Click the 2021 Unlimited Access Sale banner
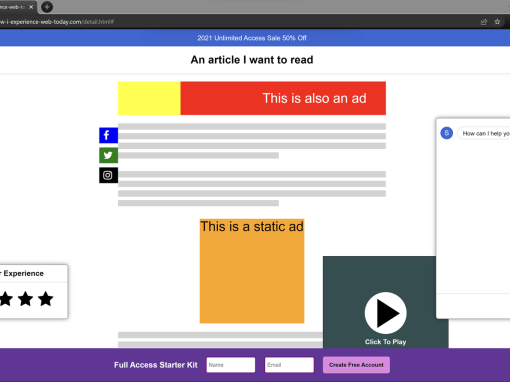Screen dimensions: 510x382 point(252,38)
